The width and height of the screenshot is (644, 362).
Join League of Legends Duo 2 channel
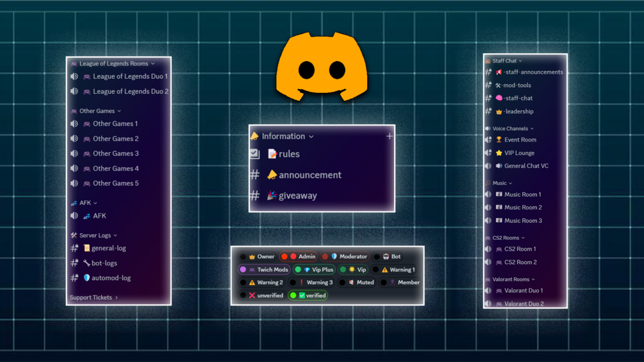(x=119, y=91)
